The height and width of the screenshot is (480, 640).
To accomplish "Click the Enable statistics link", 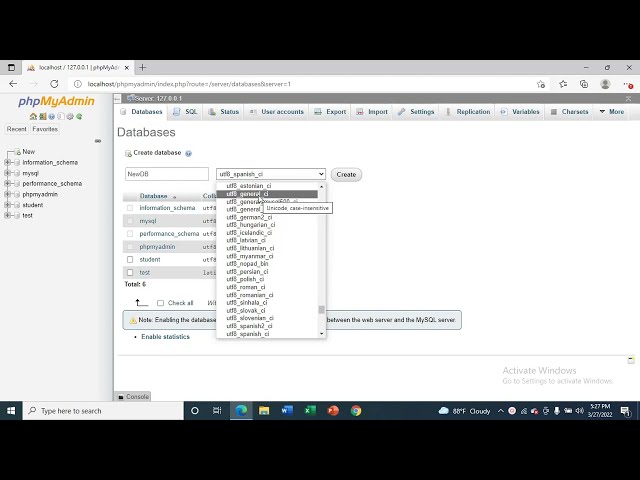I will coord(165,337).
